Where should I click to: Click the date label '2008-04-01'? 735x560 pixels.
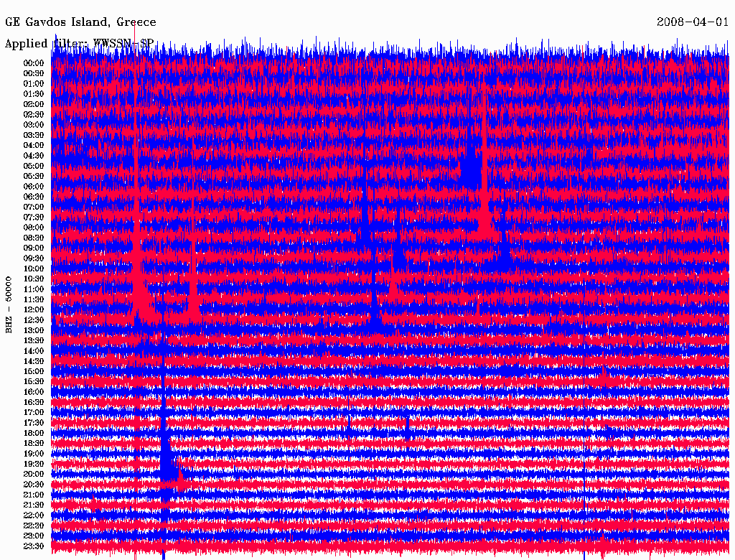point(693,22)
